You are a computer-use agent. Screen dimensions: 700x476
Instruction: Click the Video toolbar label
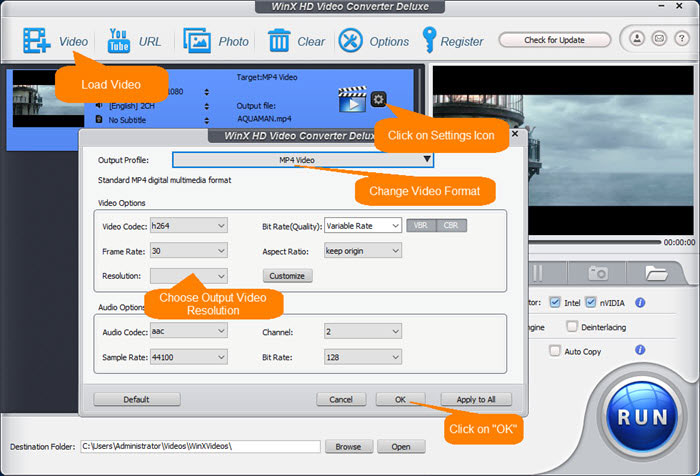coord(74,42)
